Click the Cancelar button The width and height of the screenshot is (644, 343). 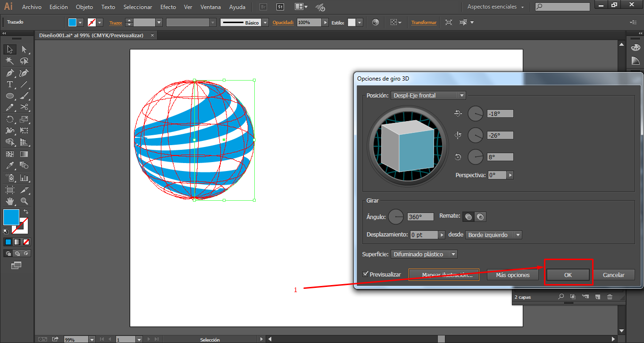[614, 275]
